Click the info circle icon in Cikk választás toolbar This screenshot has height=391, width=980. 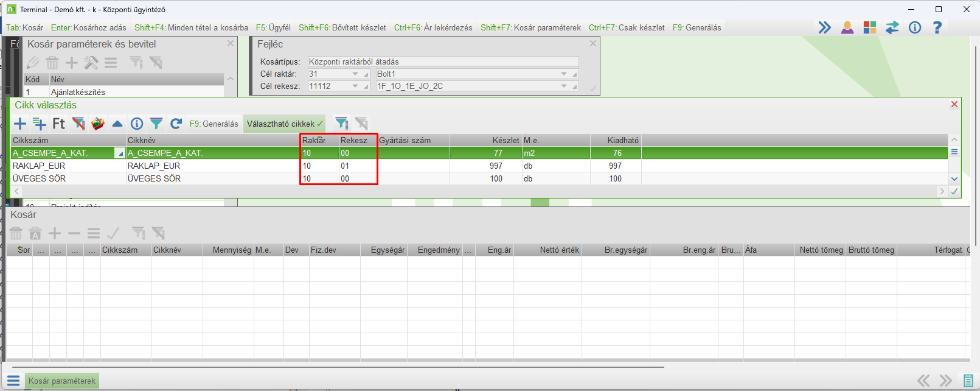tap(137, 124)
